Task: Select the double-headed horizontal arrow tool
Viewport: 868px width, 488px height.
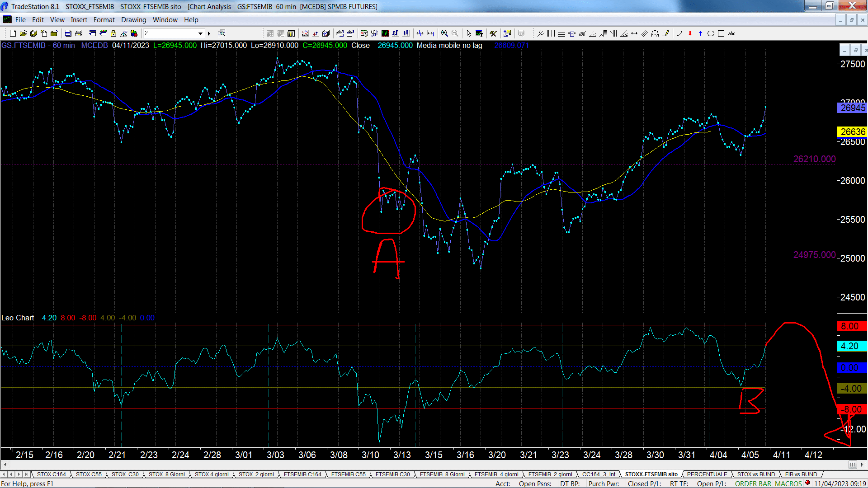Action: tap(634, 33)
